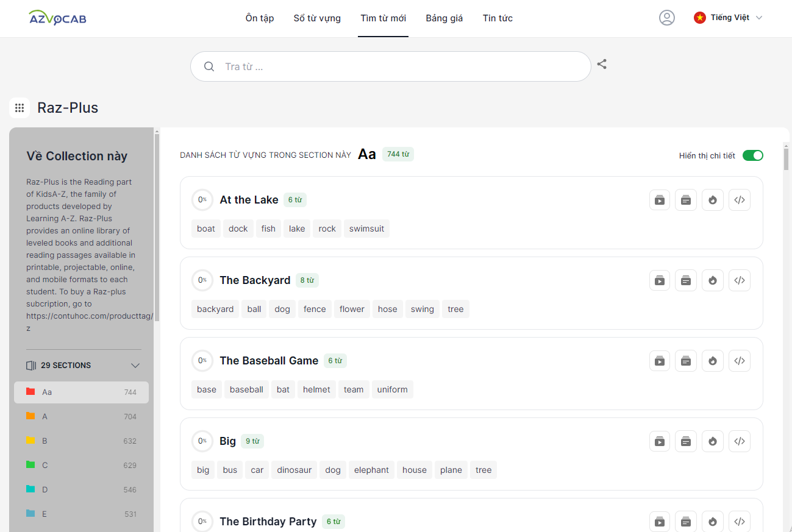Go to the Bảng giá page

coord(444,18)
